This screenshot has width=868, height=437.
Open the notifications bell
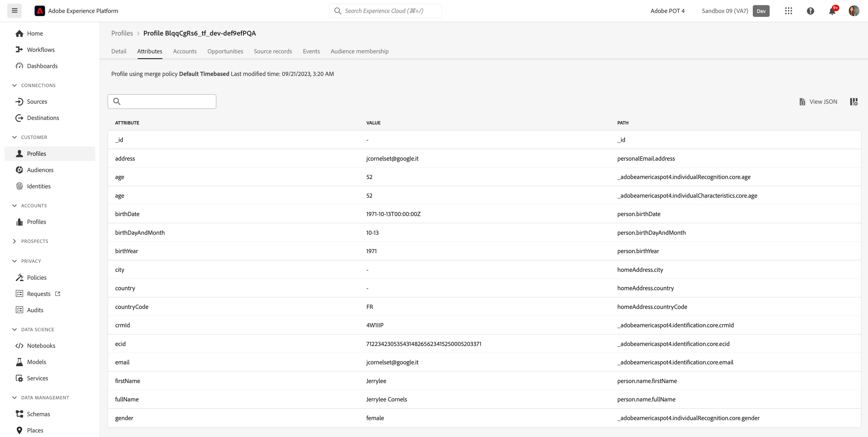832,11
